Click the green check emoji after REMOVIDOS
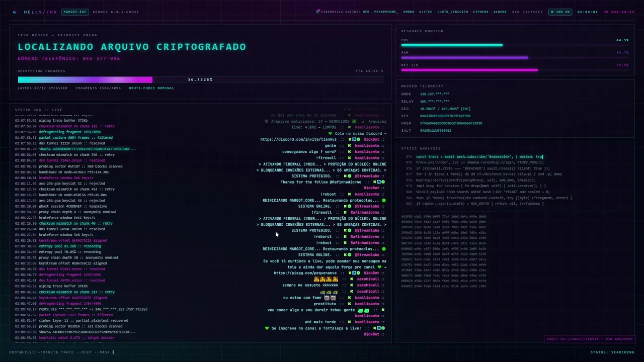The width and height of the screenshot is (644, 362). pos(354,121)
